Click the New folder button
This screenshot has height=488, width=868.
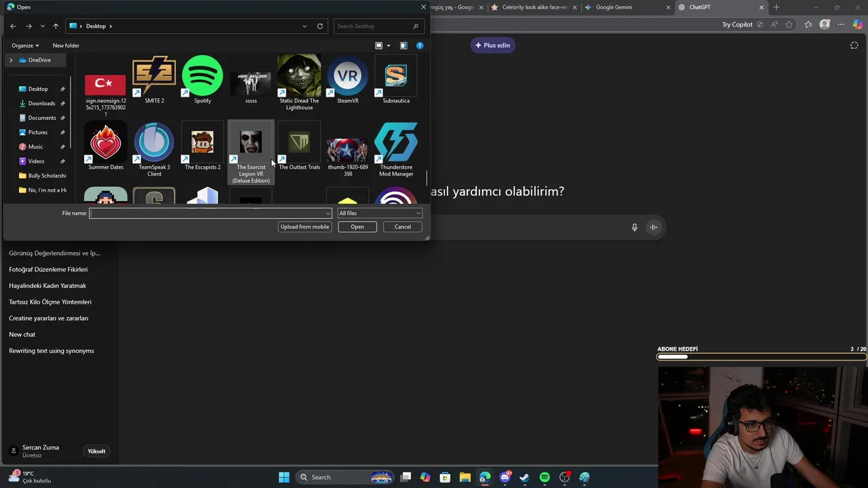click(x=66, y=45)
